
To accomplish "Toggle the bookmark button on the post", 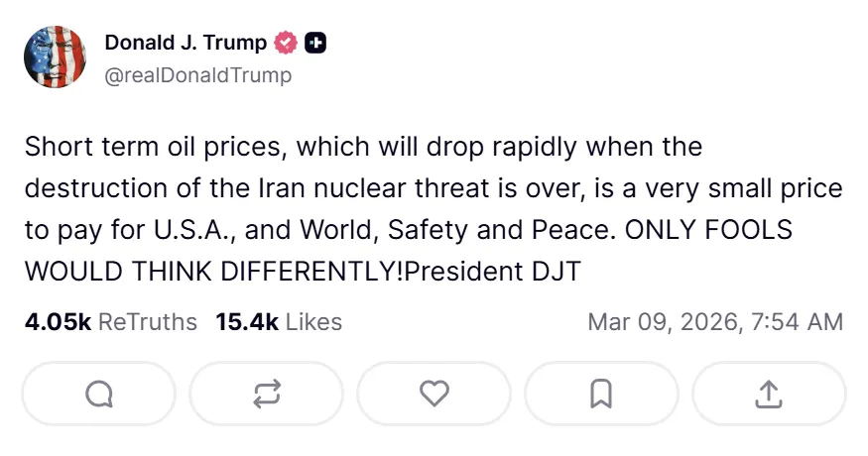I will click(601, 394).
